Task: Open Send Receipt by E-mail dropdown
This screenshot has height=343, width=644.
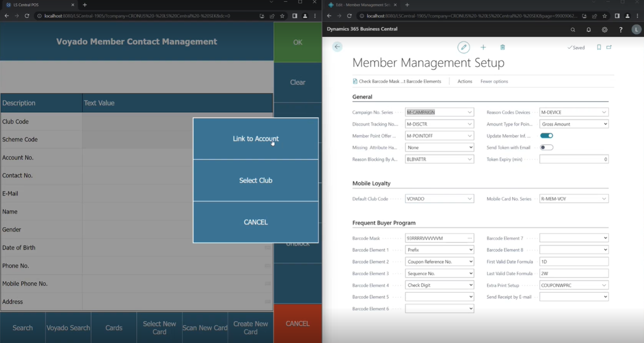Action: pos(574,297)
